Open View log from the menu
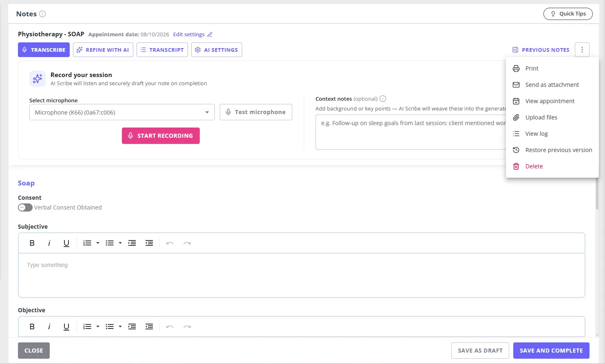This screenshot has width=605, height=364. (x=552, y=134)
